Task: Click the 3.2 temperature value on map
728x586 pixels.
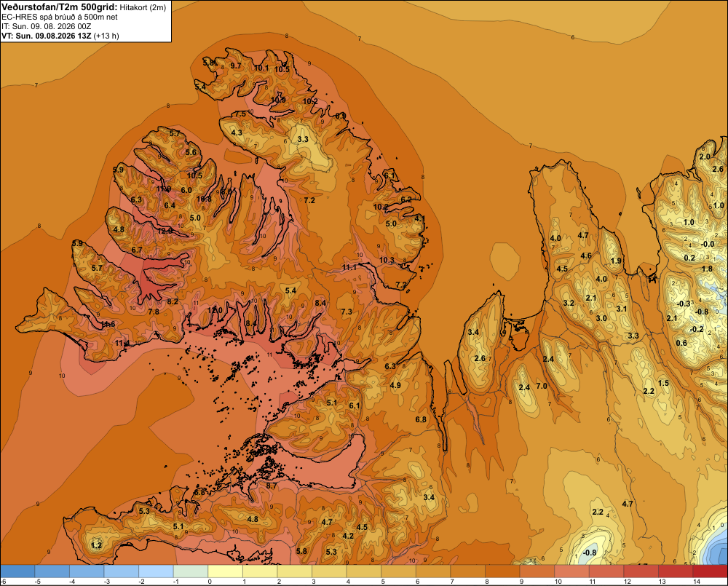Action: tap(569, 303)
